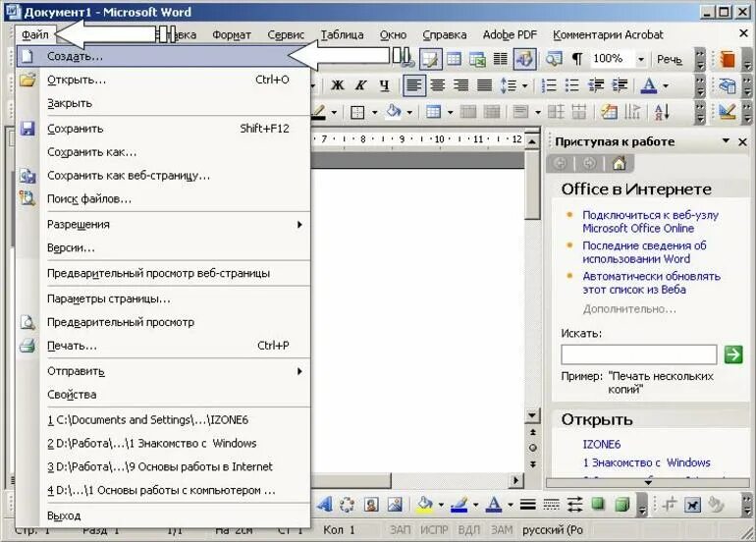Open the task pane title dropdown arrow
756x542 pixels.
coord(726,140)
